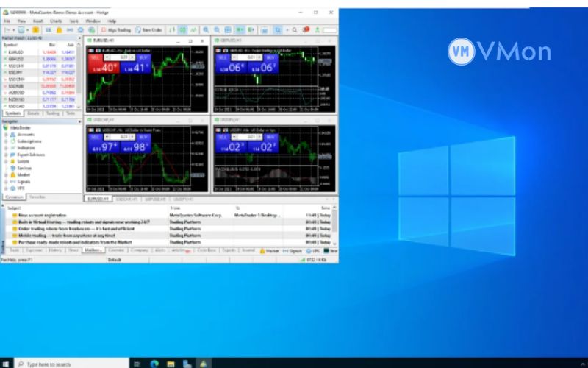Select Scripts in the Navigator tree

click(24, 161)
